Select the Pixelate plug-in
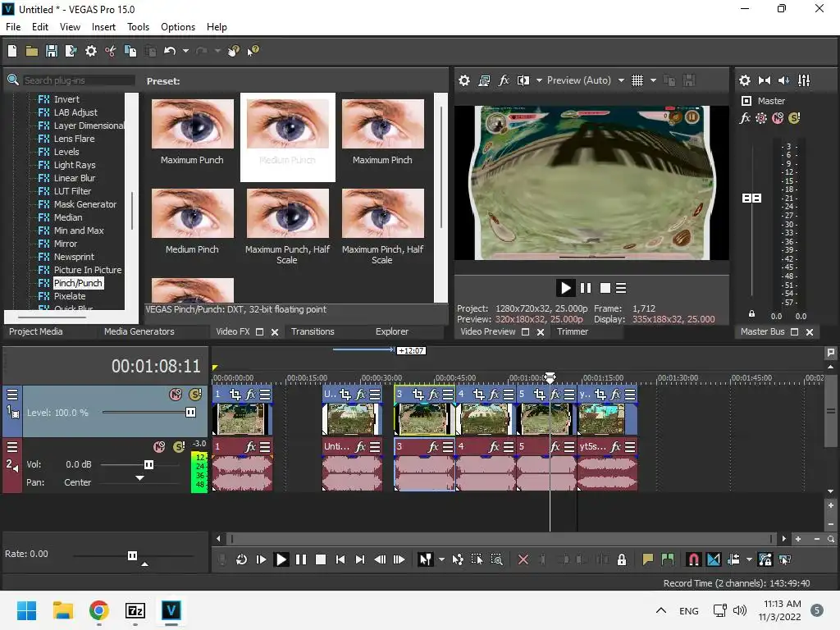This screenshot has height=630, width=840. pos(70,296)
